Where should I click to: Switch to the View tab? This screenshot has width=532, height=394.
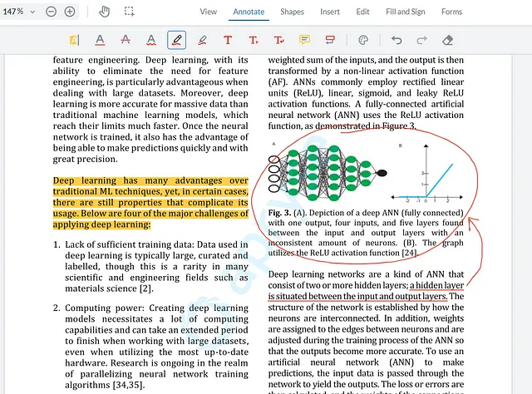208,12
